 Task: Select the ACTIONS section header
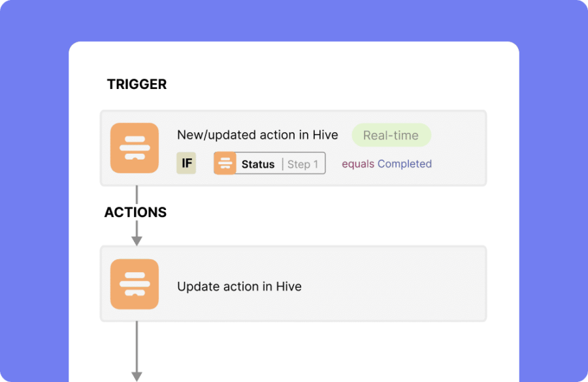click(x=135, y=212)
